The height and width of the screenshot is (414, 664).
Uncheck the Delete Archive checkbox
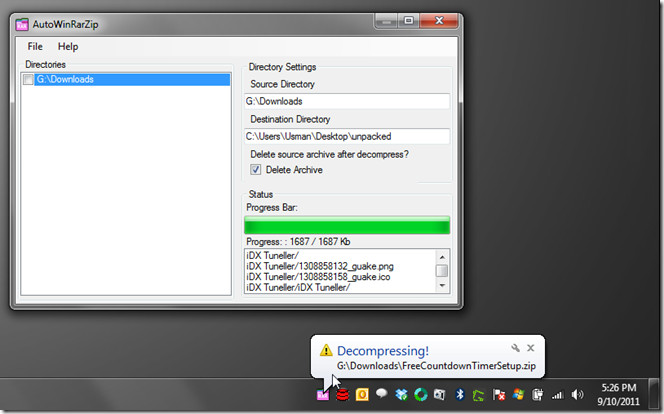pyautogui.click(x=255, y=170)
